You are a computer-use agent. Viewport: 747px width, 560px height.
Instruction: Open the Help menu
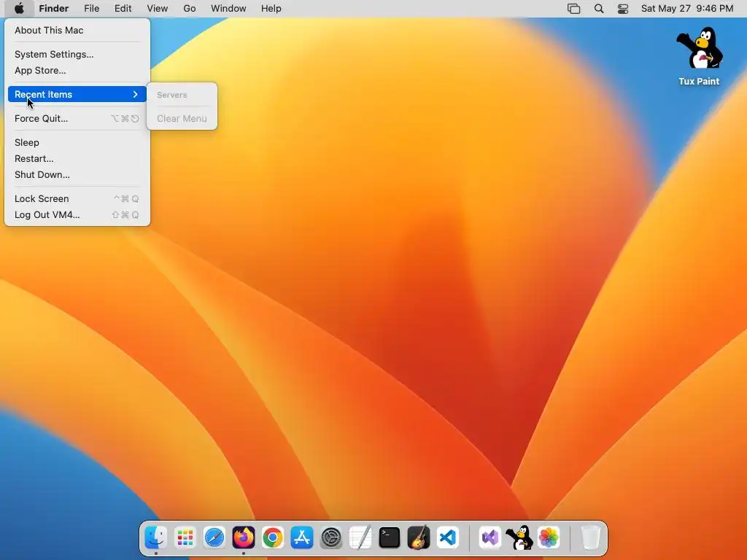(271, 9)
